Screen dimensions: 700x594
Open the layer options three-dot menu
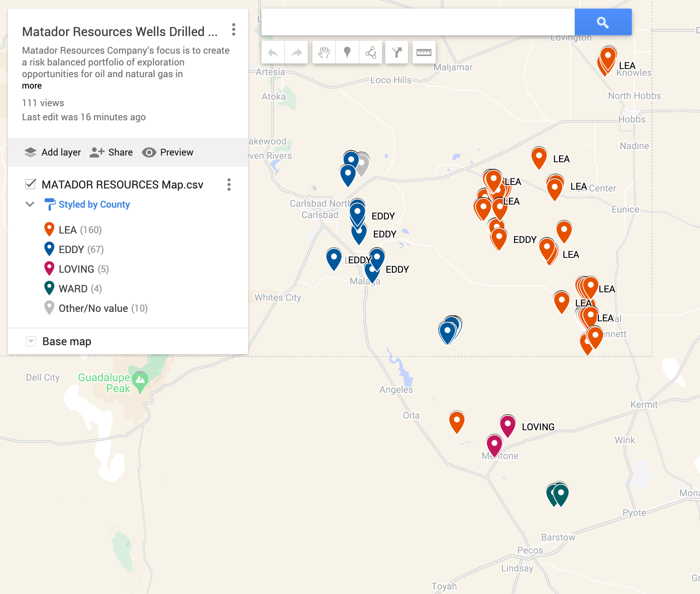[x=229, y=185]
